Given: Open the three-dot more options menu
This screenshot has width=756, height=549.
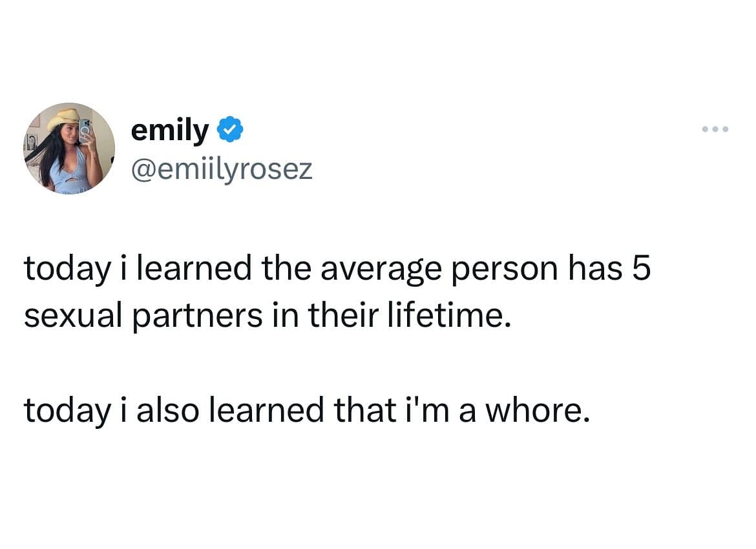Looking at the screenshot, I should (x=717, y=130).
